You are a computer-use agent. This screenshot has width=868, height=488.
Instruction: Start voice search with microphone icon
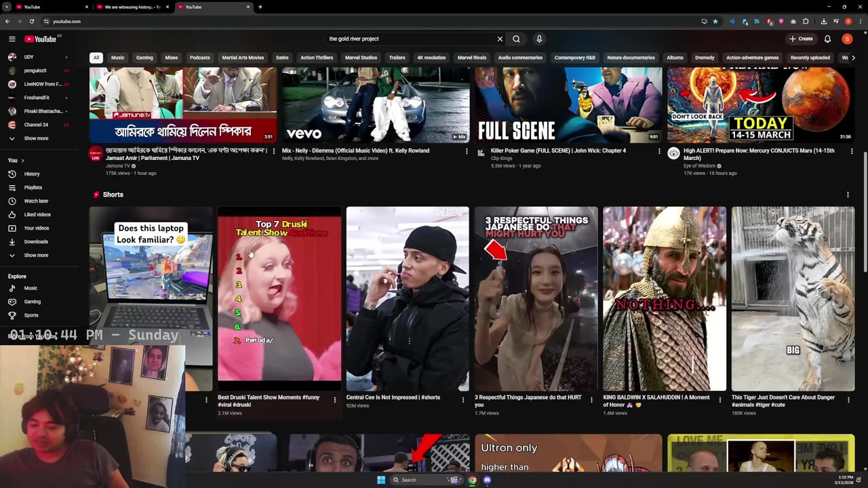(x=539, y=39)
